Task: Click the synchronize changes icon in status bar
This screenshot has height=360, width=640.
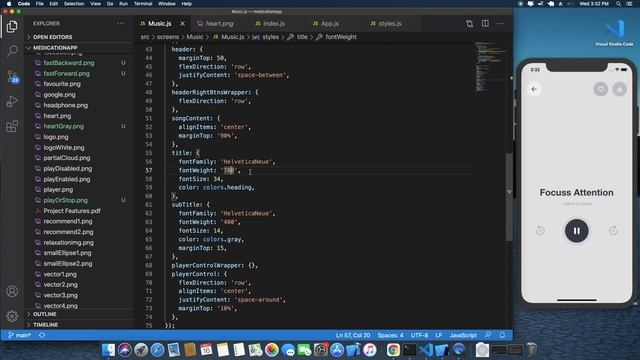Action: [42, 335]
